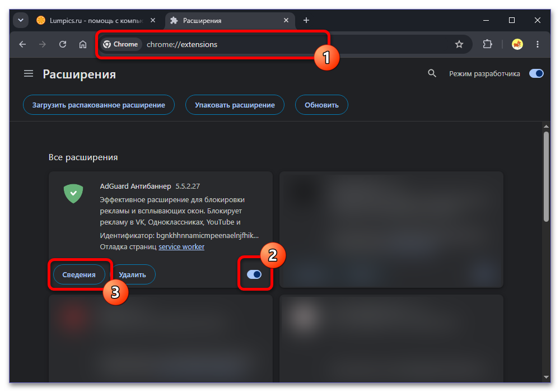Close the Lumpics.ru tab

pos(153,20)
